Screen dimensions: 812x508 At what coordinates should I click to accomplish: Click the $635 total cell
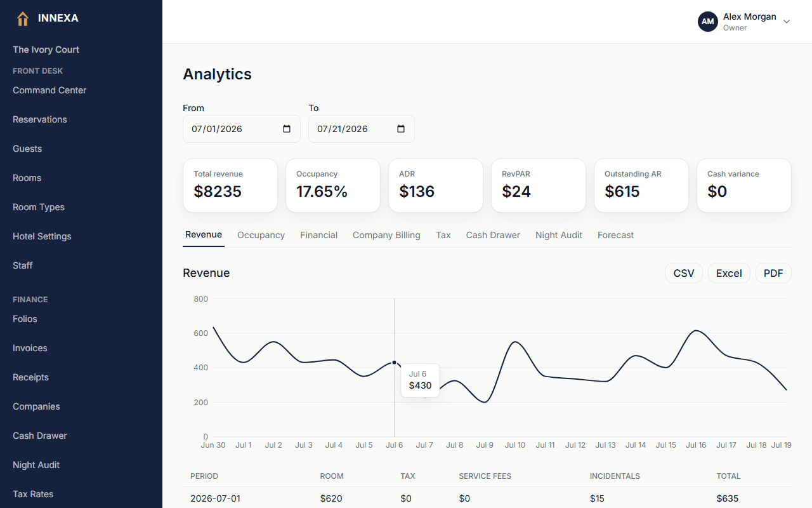(x=728, y=498)
